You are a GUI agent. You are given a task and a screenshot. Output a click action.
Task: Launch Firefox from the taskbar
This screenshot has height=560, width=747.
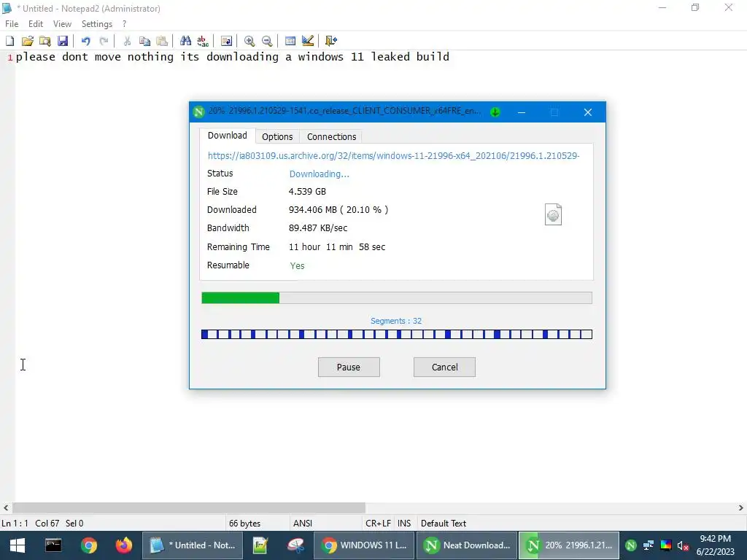124,545
